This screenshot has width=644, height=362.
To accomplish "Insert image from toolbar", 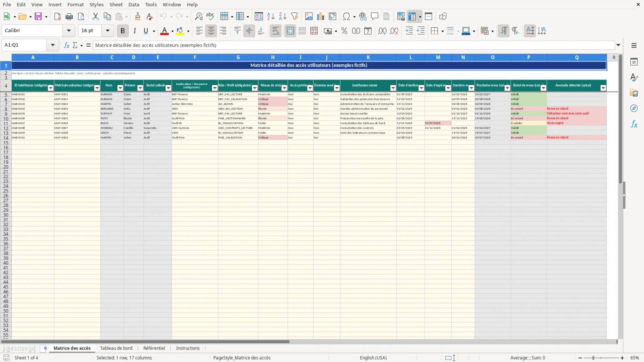I will point(309,16).
